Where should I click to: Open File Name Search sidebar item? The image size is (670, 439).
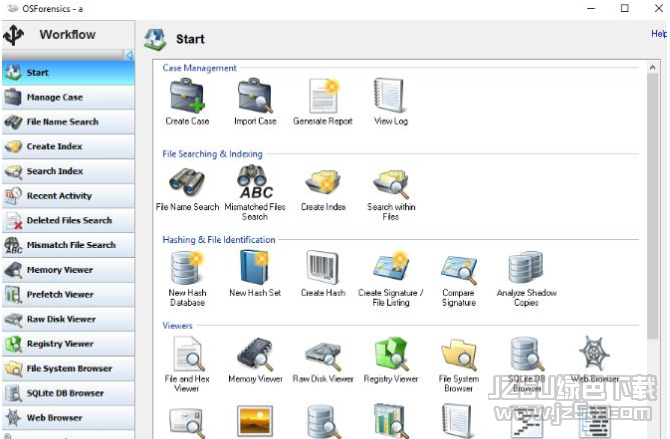pos(68,122)
